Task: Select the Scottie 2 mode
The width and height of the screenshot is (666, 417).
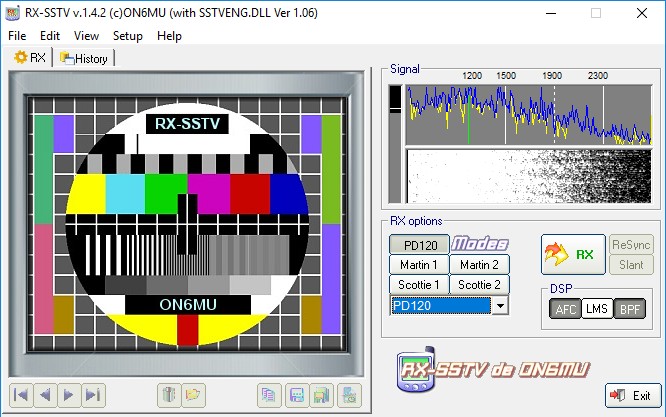Action: pyautogui.click(x=478, y=285)
